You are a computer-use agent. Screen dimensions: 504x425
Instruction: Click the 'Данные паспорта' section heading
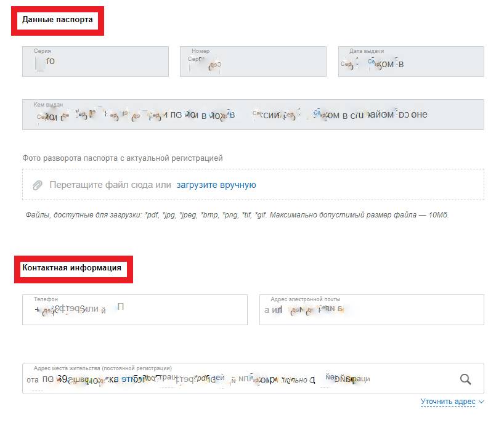(x=57, y=20)
